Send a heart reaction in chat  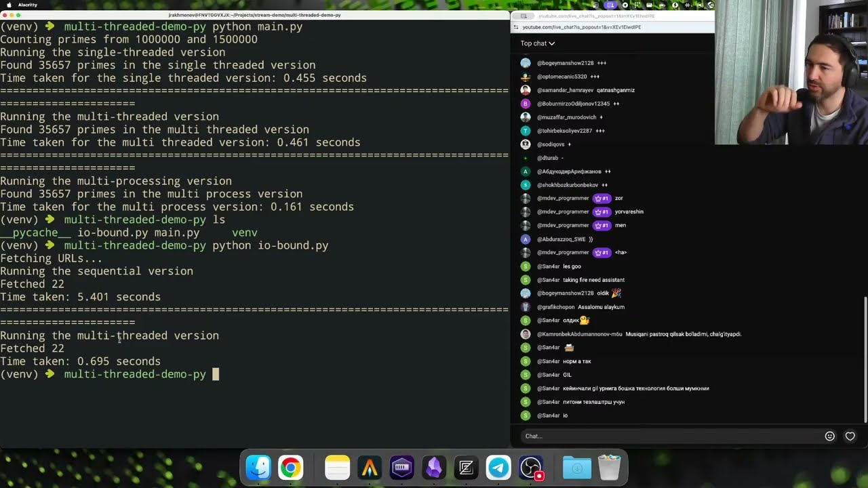(850, 436)
